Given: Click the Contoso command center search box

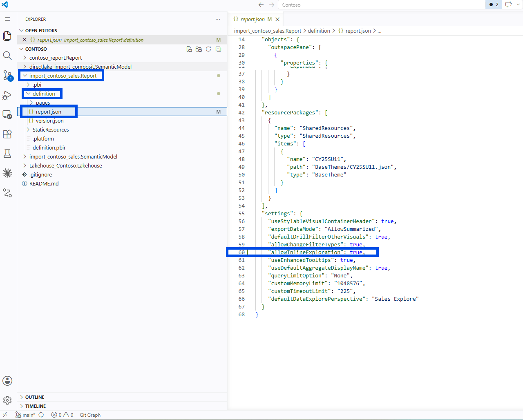Looking at the screenshot, I should click(382, 4).
